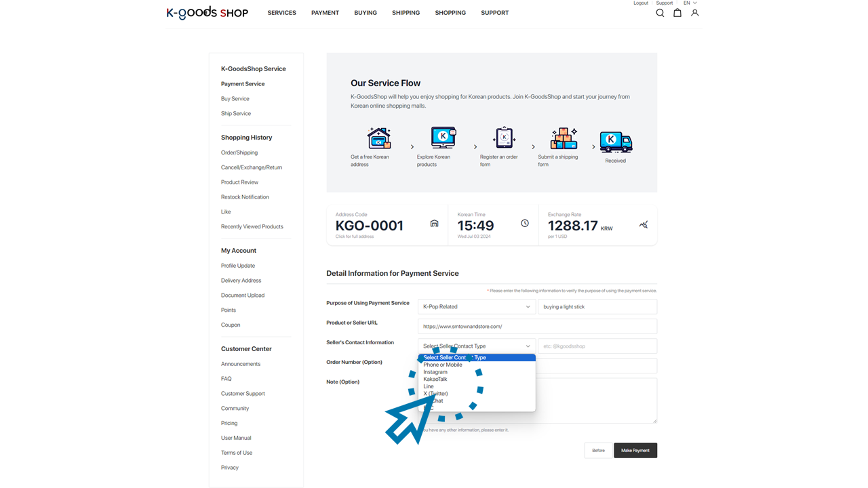The image size is (868, 488).
Task: Select Instagram from the contact type list
Action: click(x=435, y=372)
